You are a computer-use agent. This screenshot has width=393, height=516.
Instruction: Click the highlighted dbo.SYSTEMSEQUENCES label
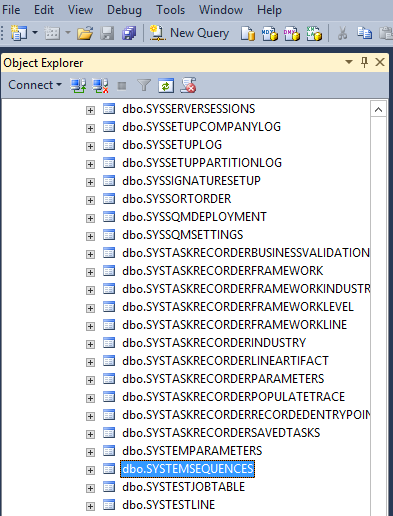pos(187,469)
